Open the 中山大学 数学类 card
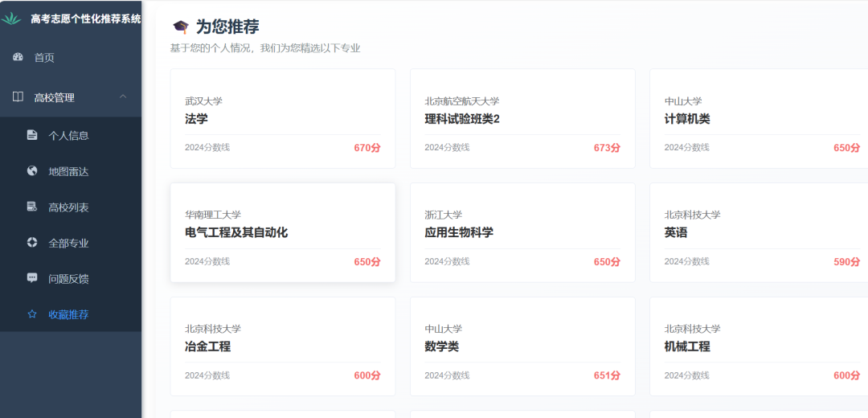 click(x=522, y=346)
